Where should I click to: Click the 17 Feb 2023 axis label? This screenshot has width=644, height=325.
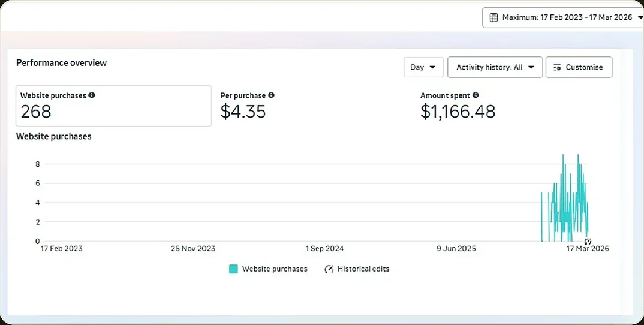click(62, 249)
